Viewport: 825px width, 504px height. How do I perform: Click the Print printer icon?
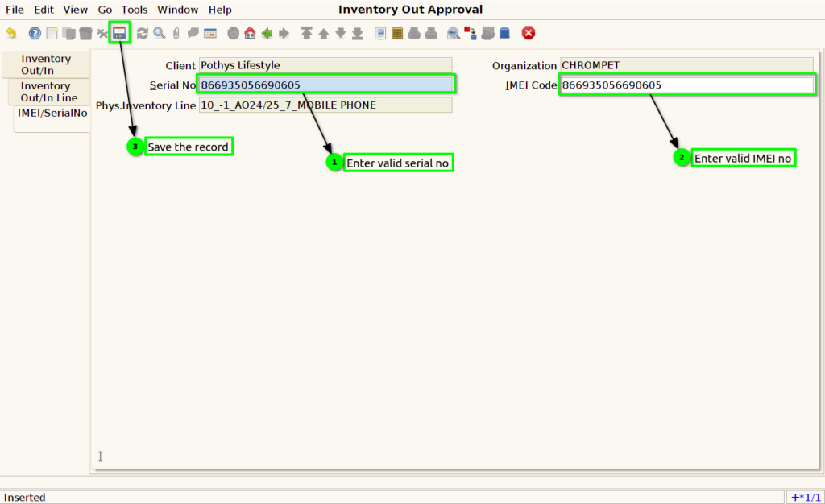(431, 33)
